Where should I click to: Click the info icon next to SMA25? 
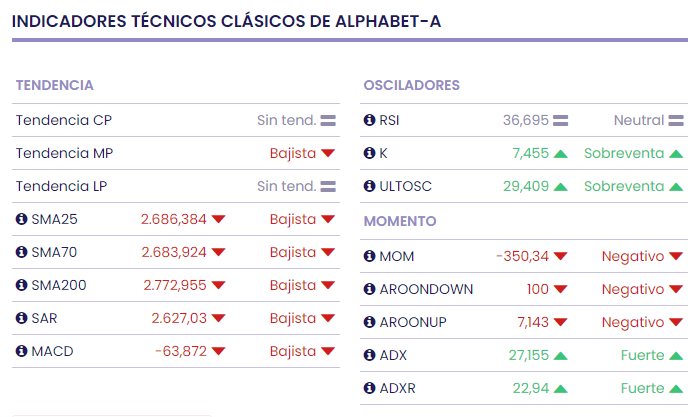tap(22, 219)
